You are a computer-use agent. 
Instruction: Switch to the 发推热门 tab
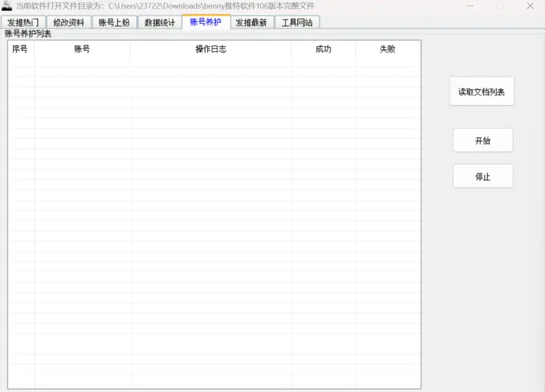point(23,22)
